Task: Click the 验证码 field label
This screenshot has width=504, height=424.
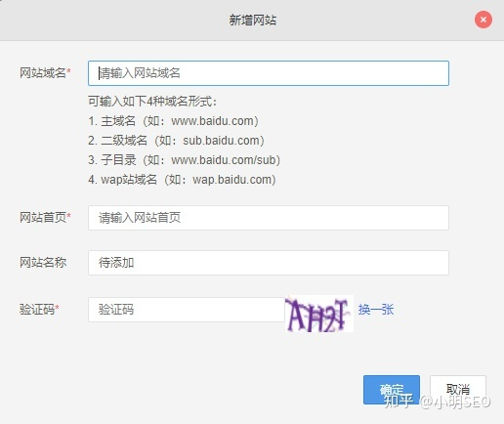Action: click(x=37, y=310)
